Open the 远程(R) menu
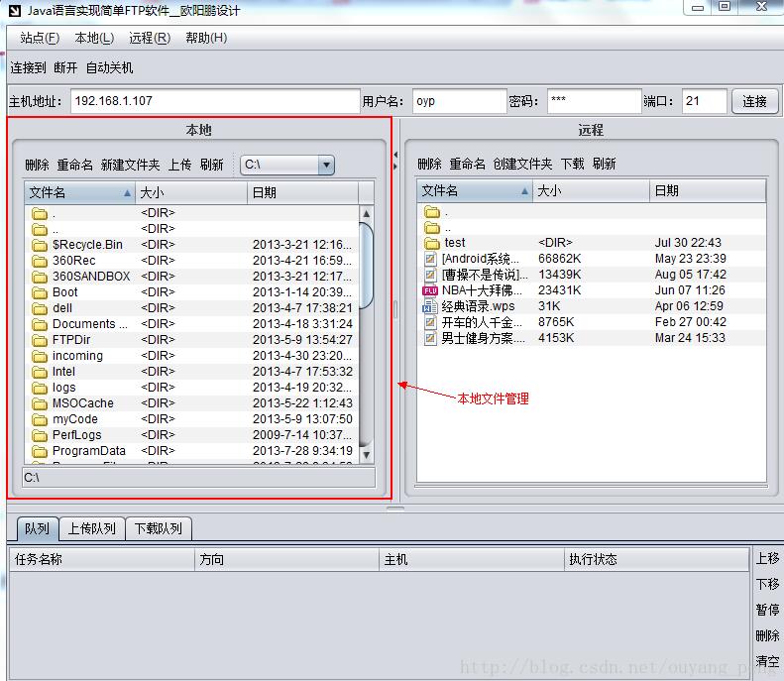Viewport: 784px width, 681px height. tap(150, 38)
